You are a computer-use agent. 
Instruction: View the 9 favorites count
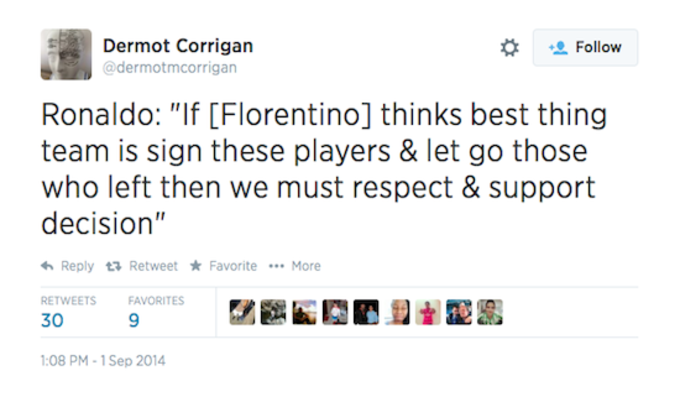click(x=134, y=320)
